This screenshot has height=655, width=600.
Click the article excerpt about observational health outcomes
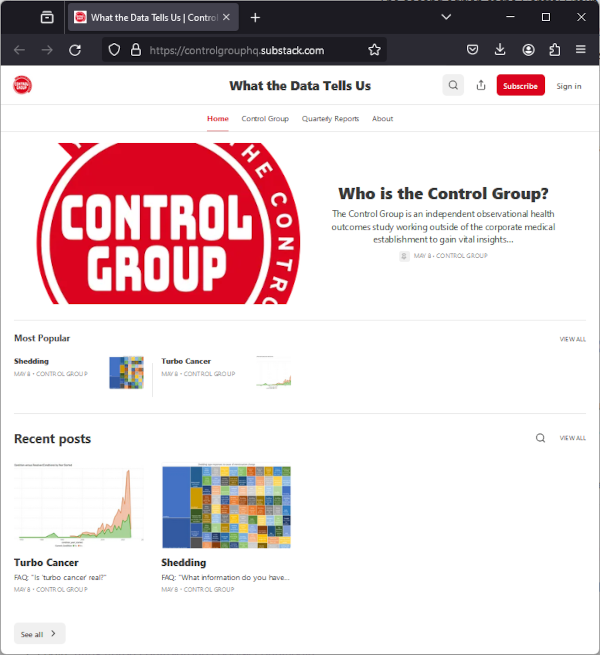[443, 227]
